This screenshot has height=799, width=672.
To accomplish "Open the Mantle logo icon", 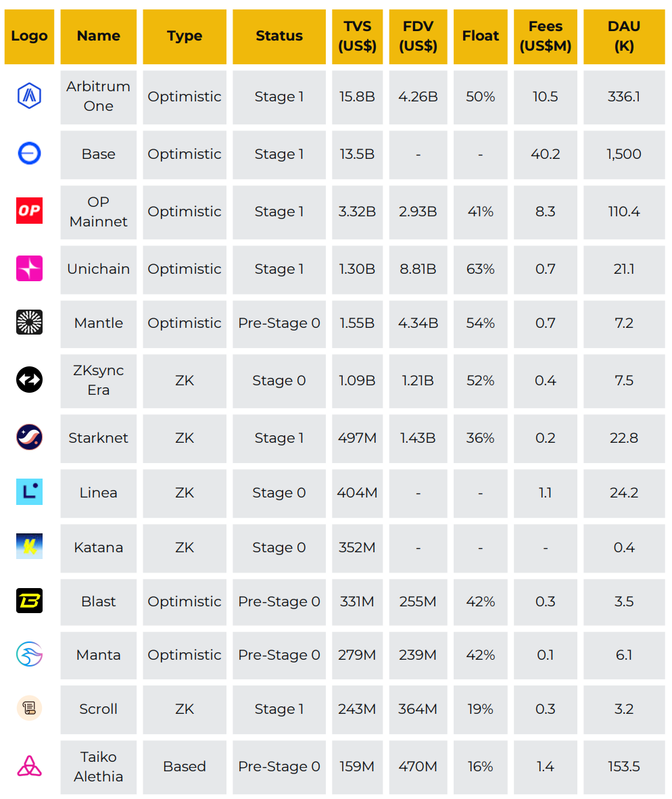I will pos(29,322).
